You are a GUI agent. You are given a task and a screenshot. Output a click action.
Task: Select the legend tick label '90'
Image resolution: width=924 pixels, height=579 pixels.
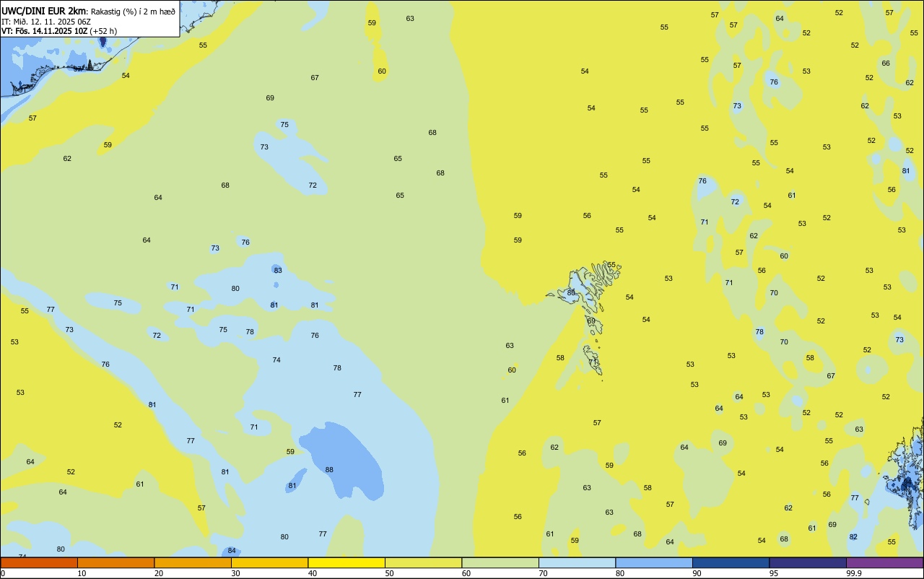(697, 573)
